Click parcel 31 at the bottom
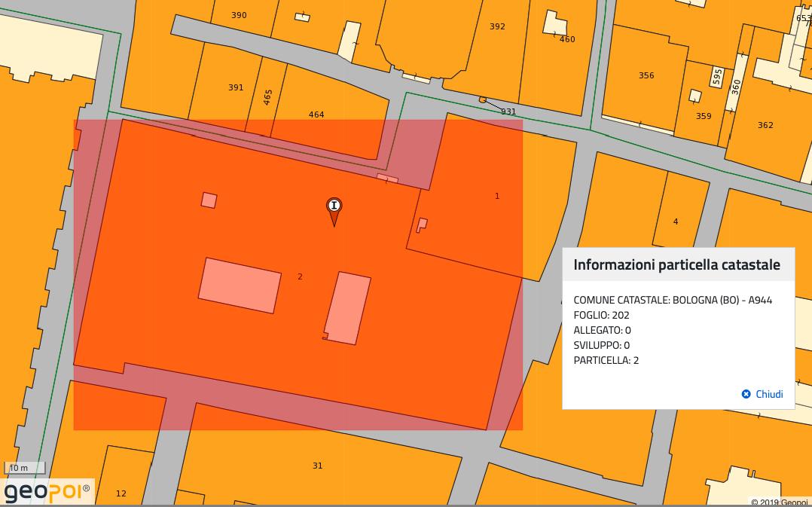Image resolution: width=812 pixels, height=507 pixels. (317, 466)
